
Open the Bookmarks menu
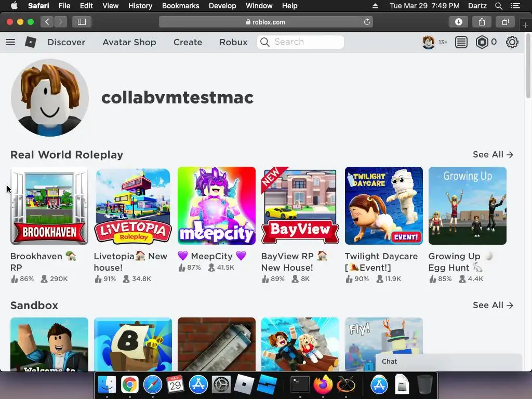click(x=180, y=6)
